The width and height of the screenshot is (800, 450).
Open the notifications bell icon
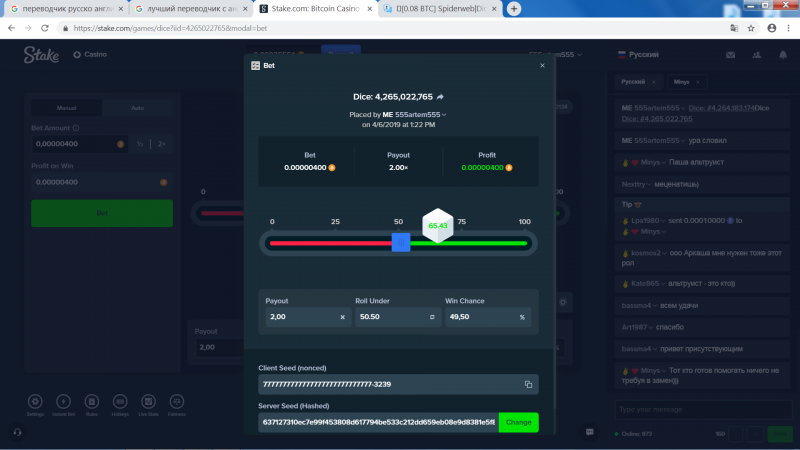point(783,55)
